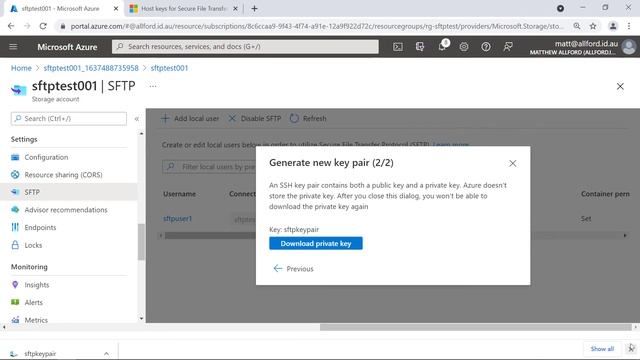Click the sidebar Search (Ctrl+/) box
Viewport: 640px width, 360px height.
tap(69, 118)
